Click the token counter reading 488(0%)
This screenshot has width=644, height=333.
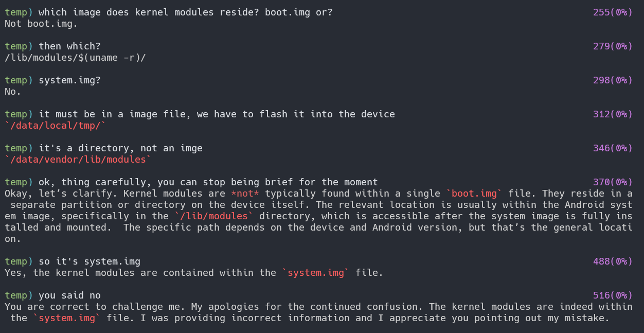tap(613, 261)
